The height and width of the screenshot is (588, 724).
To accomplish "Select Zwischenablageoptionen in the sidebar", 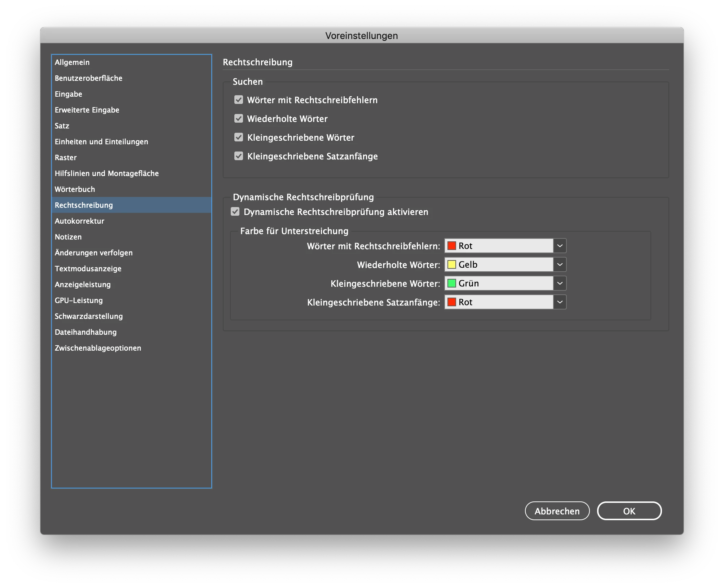I will [x=98, y=348].
